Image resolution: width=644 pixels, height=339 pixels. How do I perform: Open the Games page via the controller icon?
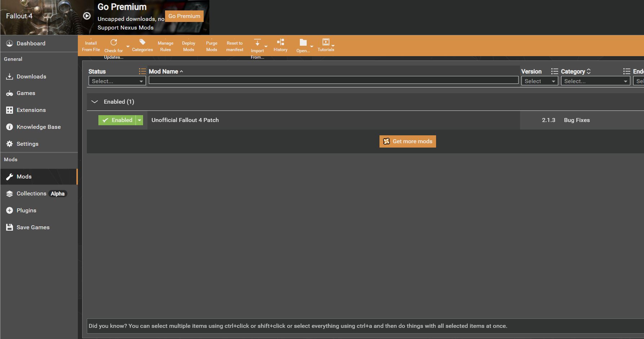39,93
